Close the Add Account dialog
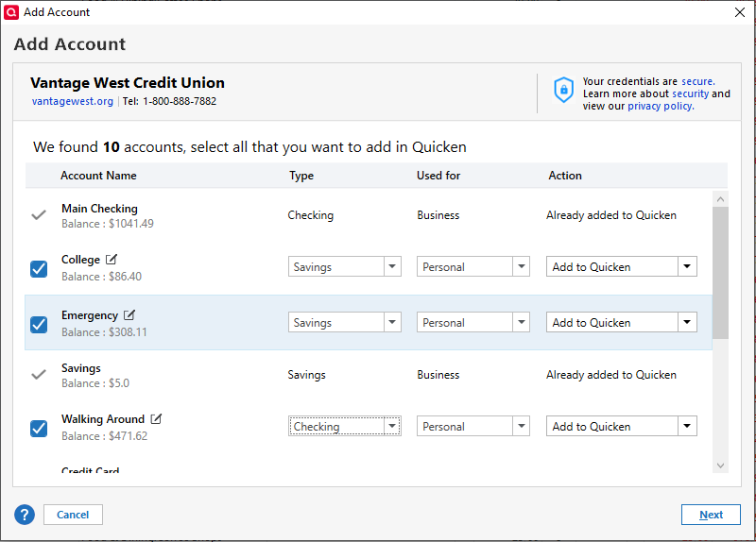This screenshot has width=756, height=542. pos(739,12)
